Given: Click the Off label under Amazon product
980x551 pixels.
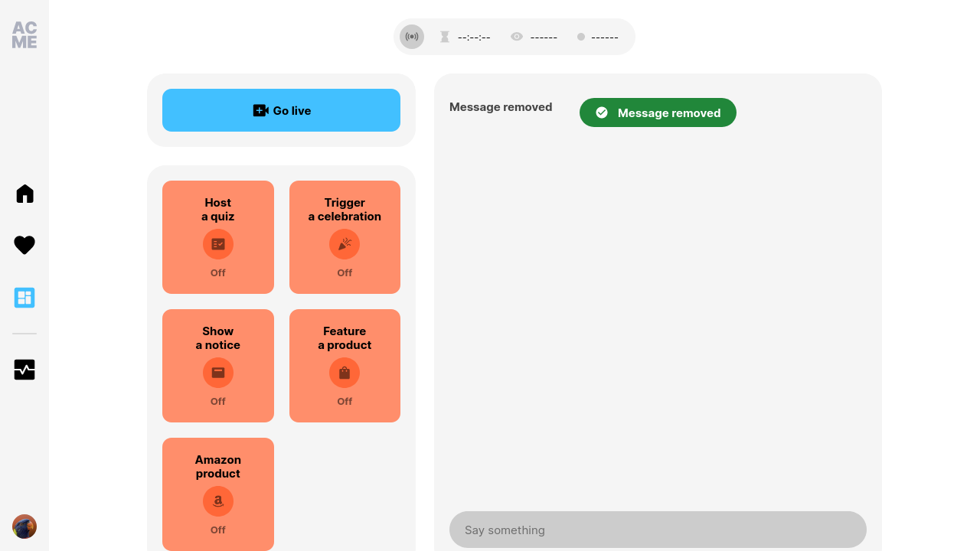Looking at the screenshot, I should coord(218,530).
